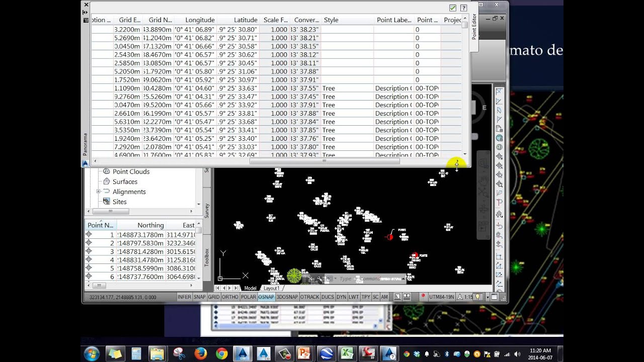Switch to the Layout1 tab
The height and width of the screenshot is (362, 644).
click(x=272, y=288)
